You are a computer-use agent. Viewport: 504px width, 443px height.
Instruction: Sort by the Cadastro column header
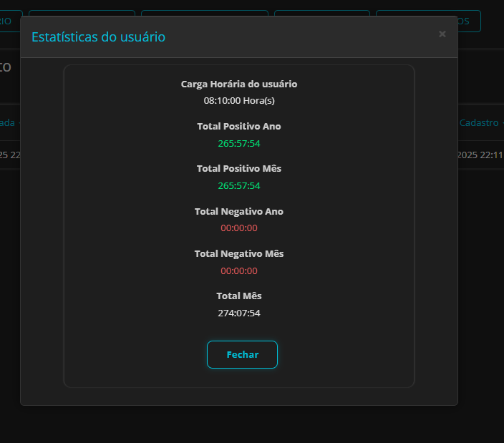[x=480, y=122]
